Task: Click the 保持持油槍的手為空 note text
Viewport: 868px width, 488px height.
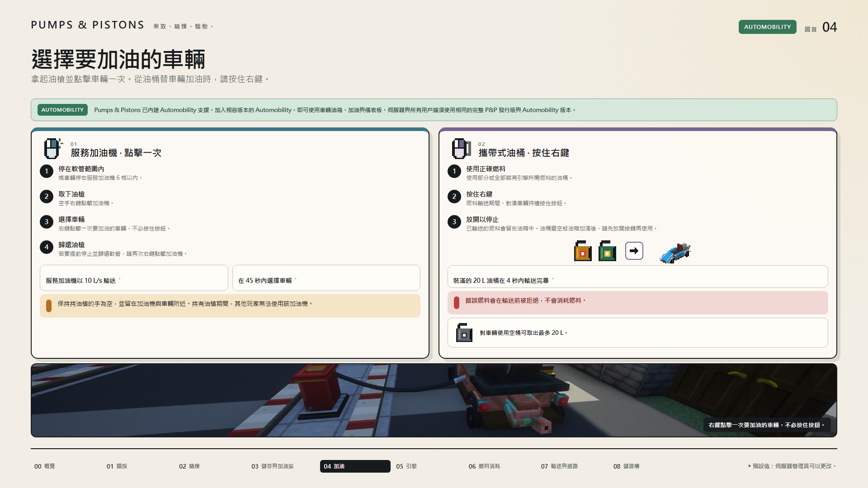Action: [x=185, y=304]
